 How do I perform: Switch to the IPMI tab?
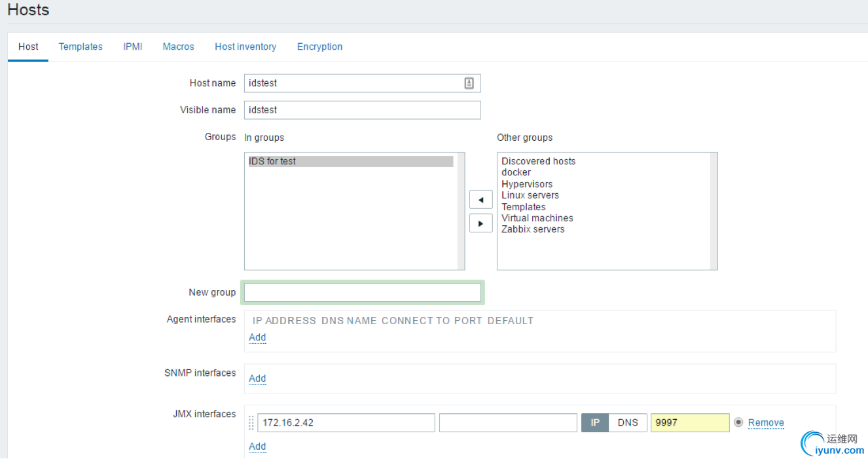133,46
